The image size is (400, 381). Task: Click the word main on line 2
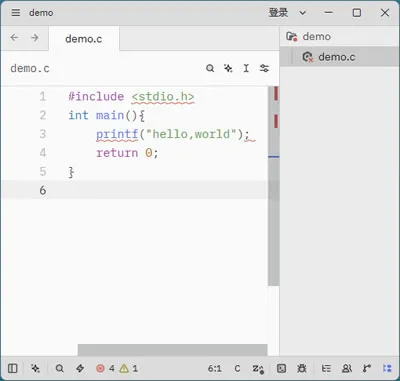[110, 115]
